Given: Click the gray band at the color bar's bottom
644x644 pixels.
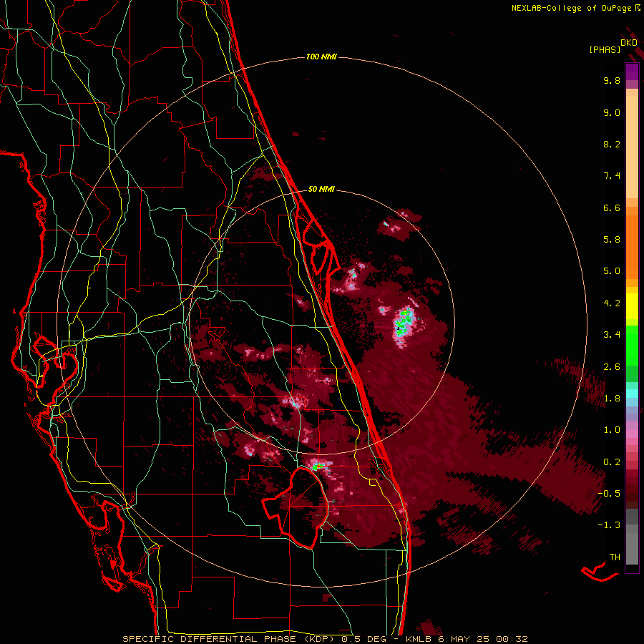Looking at the screenshot, I should (632, 538).
